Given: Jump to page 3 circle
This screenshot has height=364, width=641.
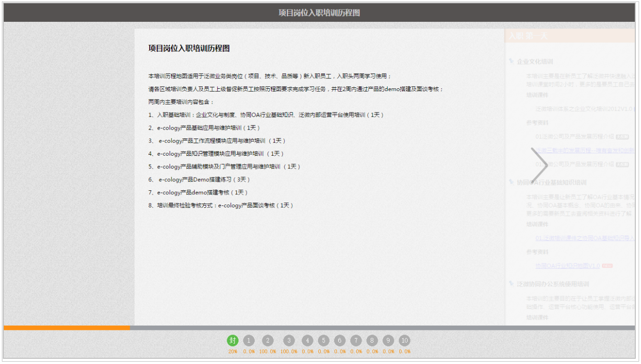Looking at the screenshot, I should click(x=289, y=340).
